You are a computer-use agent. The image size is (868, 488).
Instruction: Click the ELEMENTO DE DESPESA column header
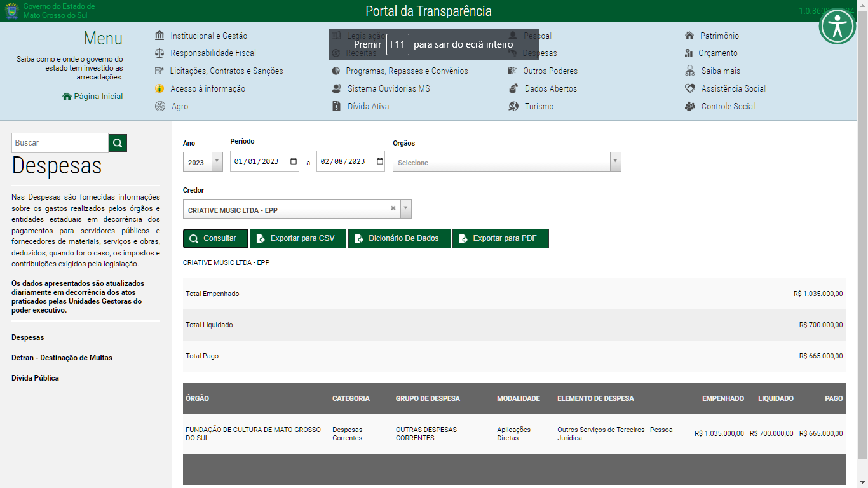tap(595, 398)
